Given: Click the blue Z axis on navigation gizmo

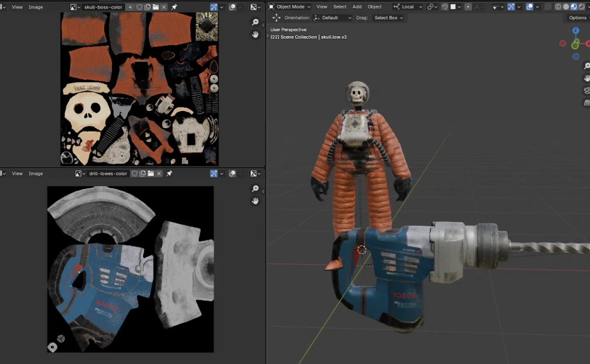Looking at the screenshot, I should pyautogui.click(x=575, y=31).
